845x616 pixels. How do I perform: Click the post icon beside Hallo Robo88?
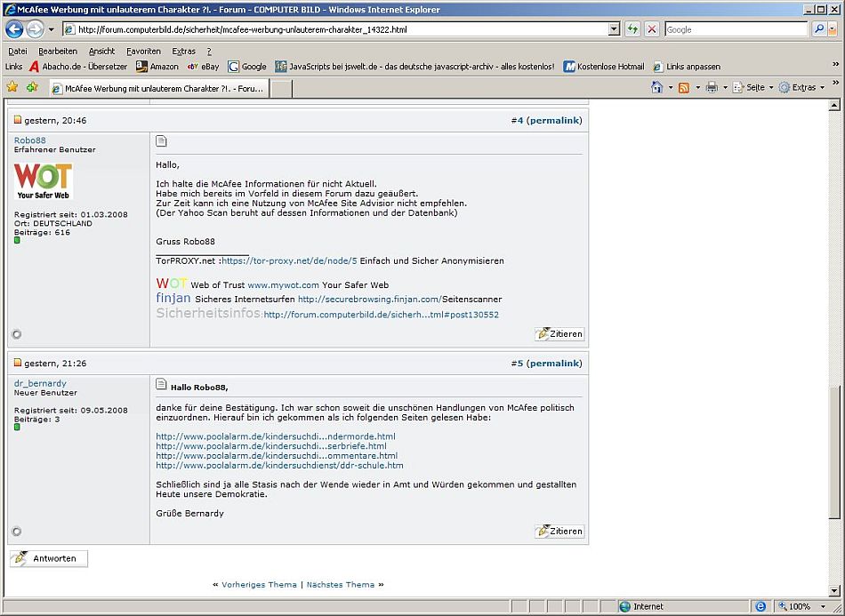[161, 384]
